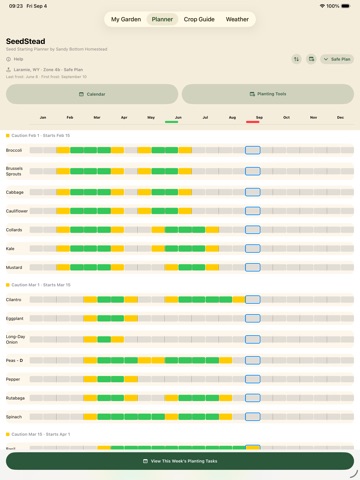Open the Help link
Screen dimensions: 360x480
click(x=15, y=59)
